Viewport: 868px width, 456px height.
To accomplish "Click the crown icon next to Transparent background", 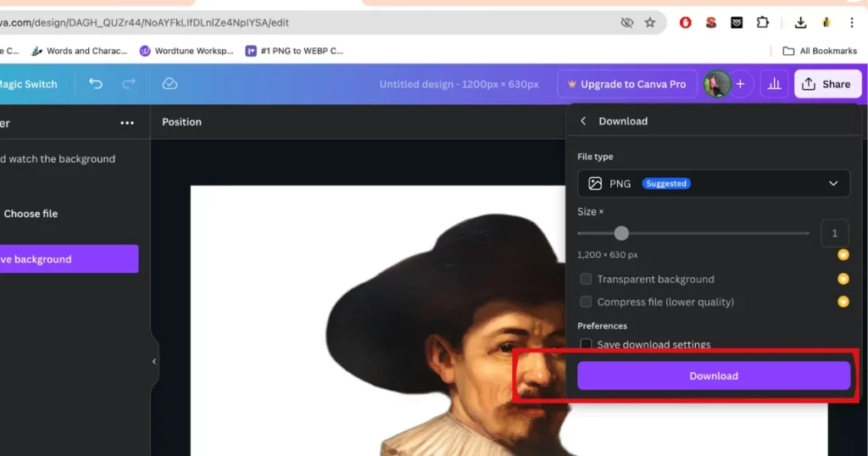I will pos(843,279).
